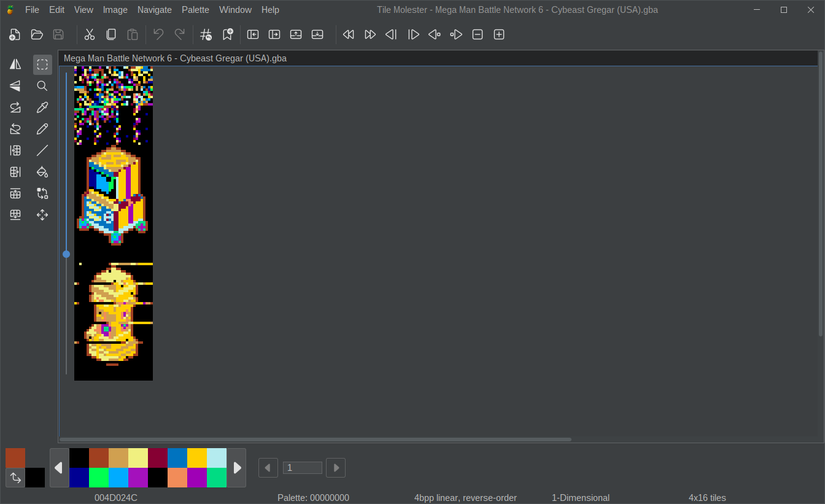The width and height of the screenshot is (825, 504).
Task: Pick the tan swatch in the palette
Action: [x=118, y=458]
